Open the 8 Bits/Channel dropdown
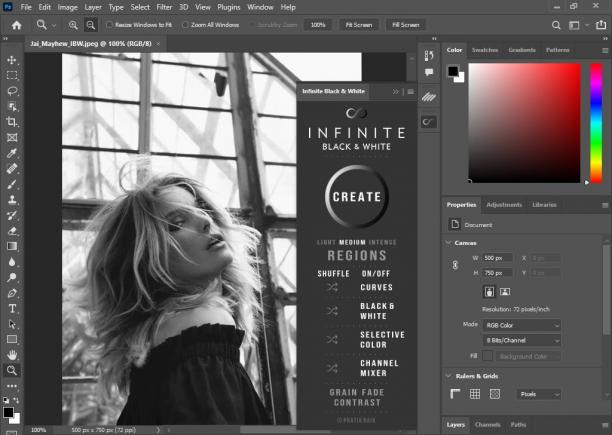Viewport: 612px width, 435px height. [522, 341]
